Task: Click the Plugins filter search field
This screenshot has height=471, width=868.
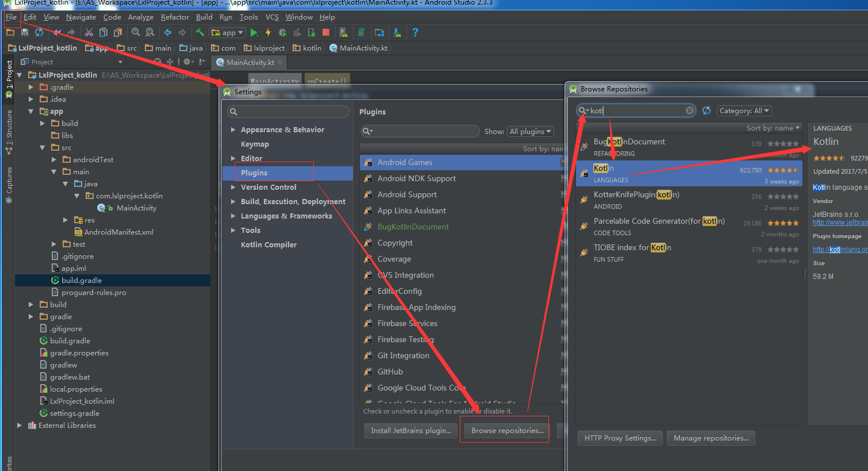Action: 420,131
